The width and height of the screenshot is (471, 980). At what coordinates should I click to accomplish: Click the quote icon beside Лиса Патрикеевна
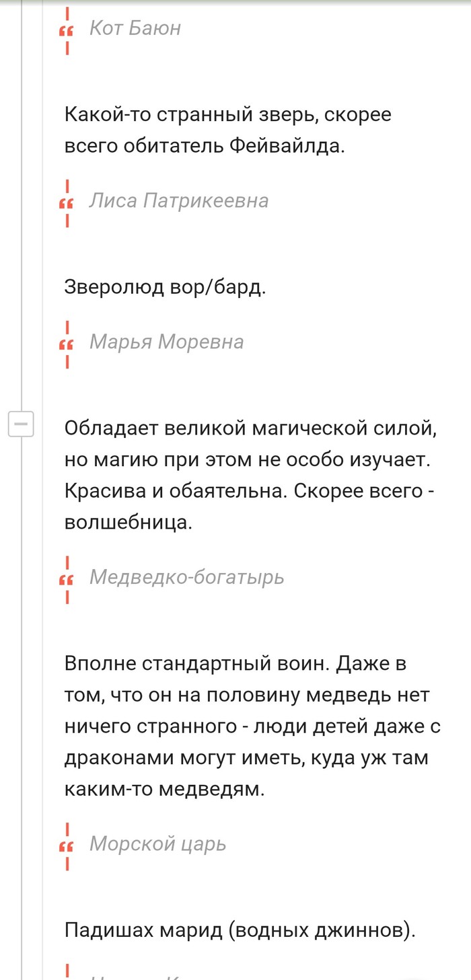[67, 203]
